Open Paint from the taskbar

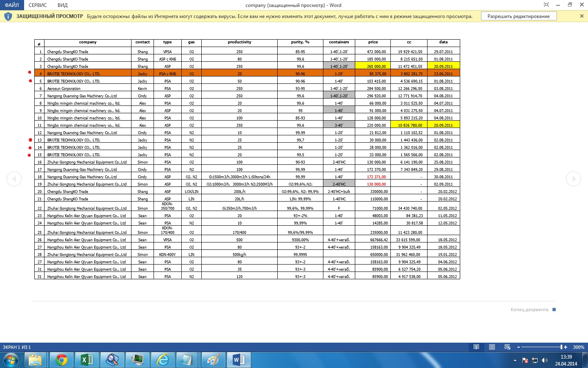[x=214, y=360]
